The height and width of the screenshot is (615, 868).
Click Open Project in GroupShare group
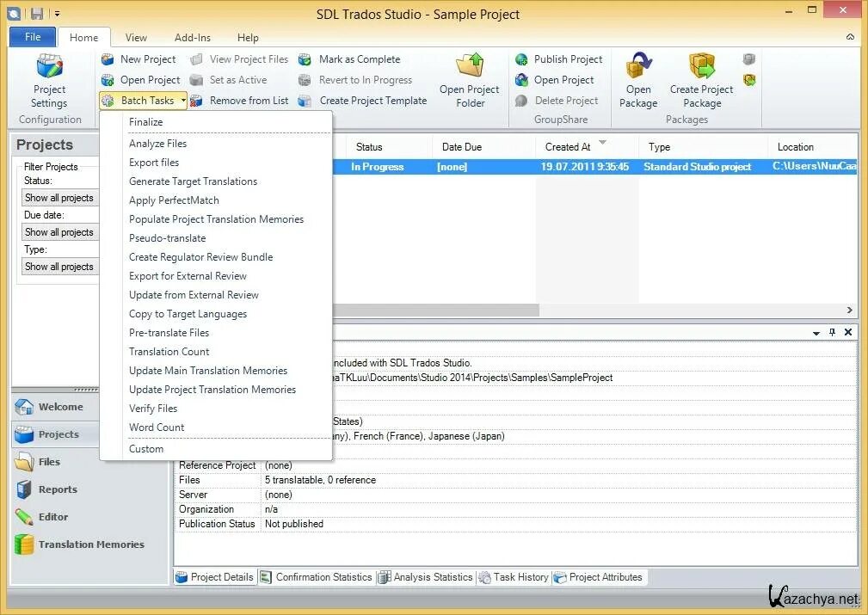(554, 80)
